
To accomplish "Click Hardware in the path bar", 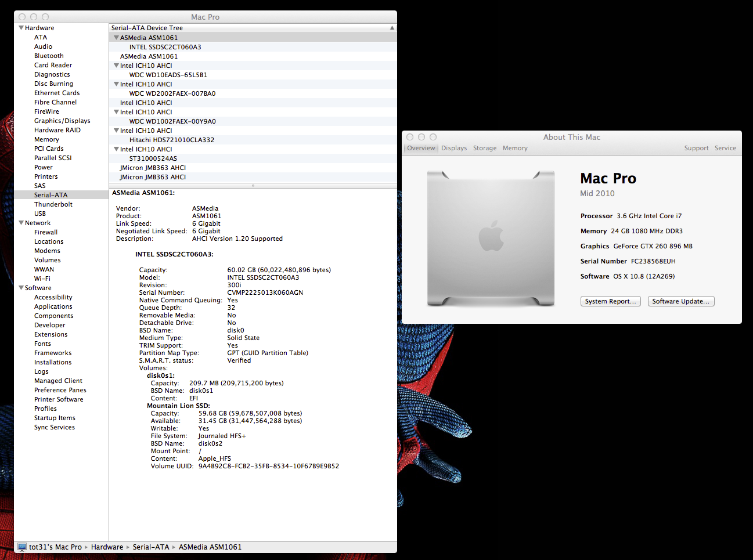I will (x=107, y=547).
